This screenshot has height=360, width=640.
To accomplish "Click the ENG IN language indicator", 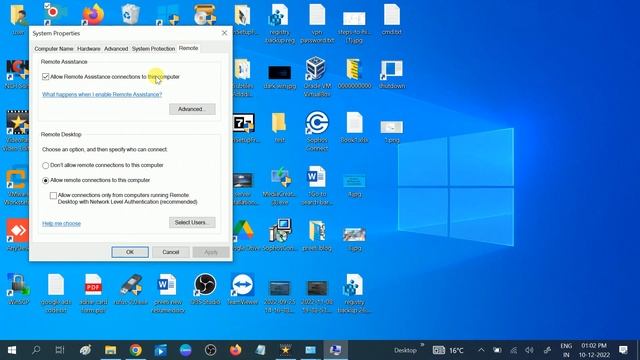I will click(x=566, y=350).
